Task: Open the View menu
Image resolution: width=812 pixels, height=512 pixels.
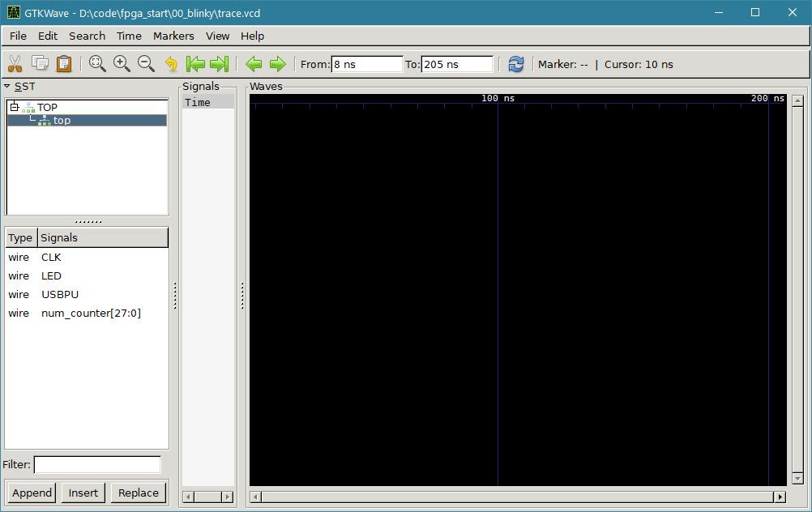Action: pos(217,36)
